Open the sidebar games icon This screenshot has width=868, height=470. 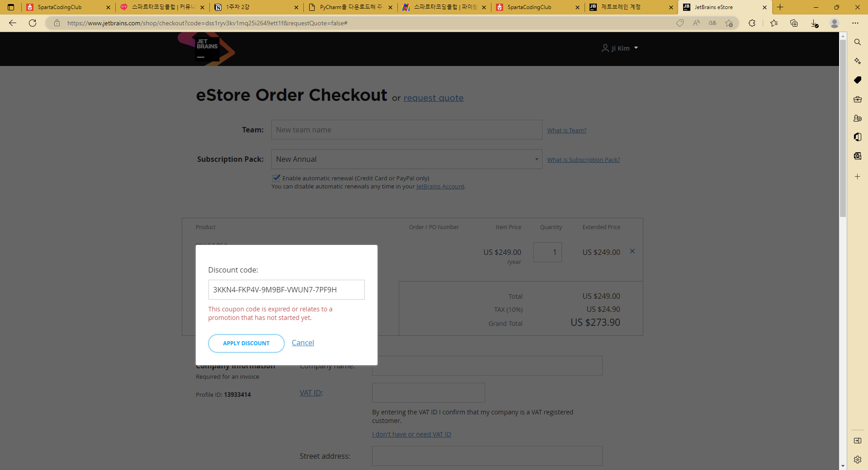tap(857, 118)
